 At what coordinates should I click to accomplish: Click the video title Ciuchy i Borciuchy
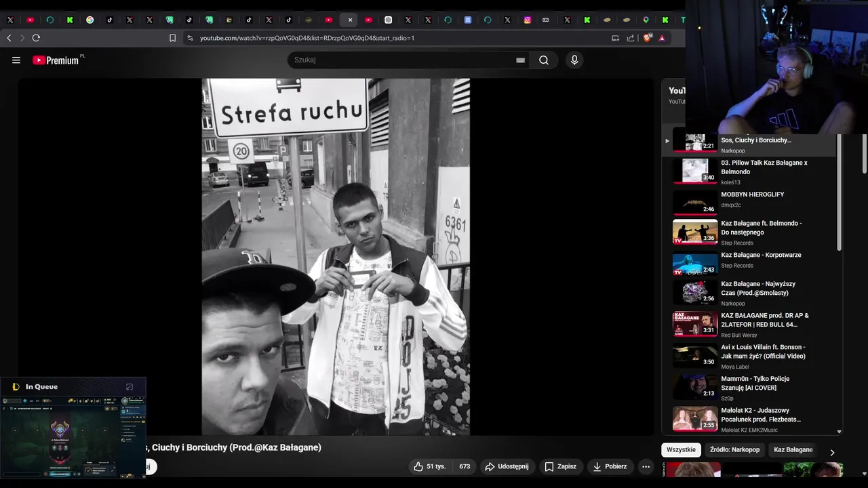234,447
